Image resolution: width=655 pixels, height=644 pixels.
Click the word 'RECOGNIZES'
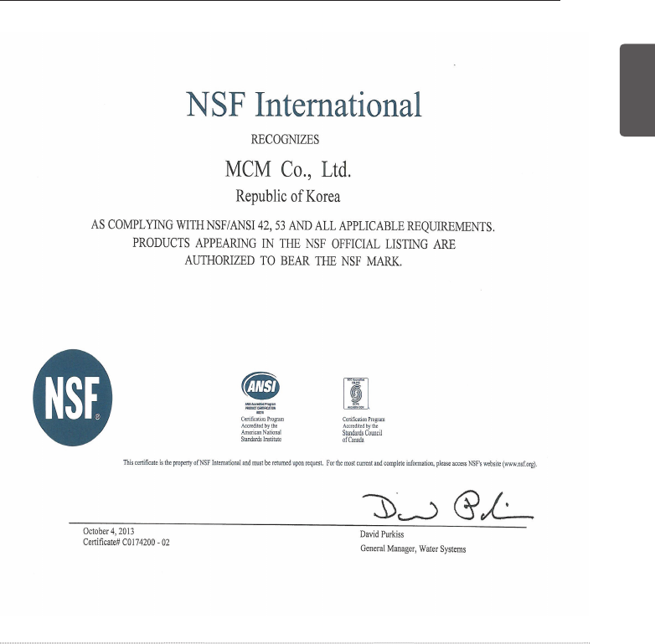point(285,139)
